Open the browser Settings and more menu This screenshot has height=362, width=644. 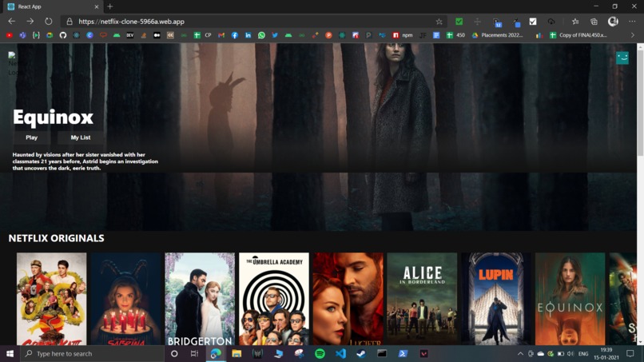(632, 22)
